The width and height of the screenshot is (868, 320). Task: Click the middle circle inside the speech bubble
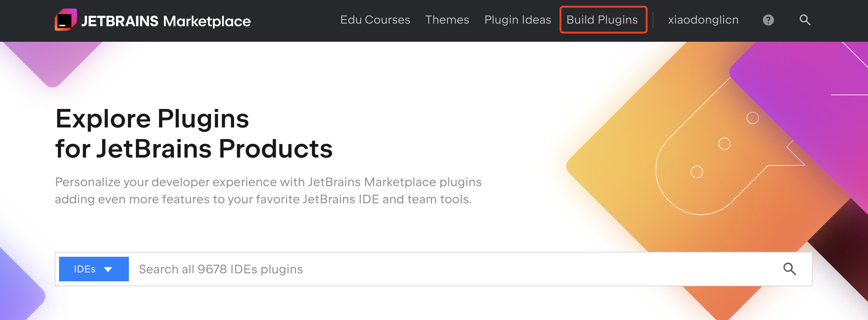coord(724,144)
